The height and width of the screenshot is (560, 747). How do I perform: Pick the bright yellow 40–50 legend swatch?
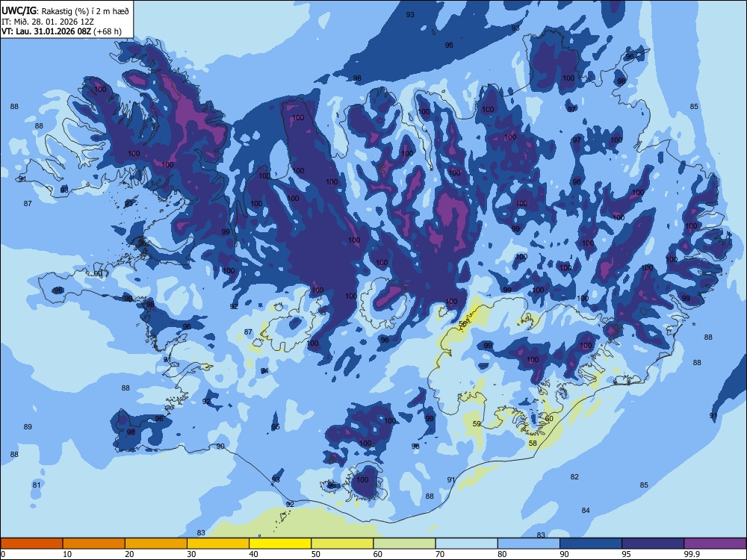point(280,544)
